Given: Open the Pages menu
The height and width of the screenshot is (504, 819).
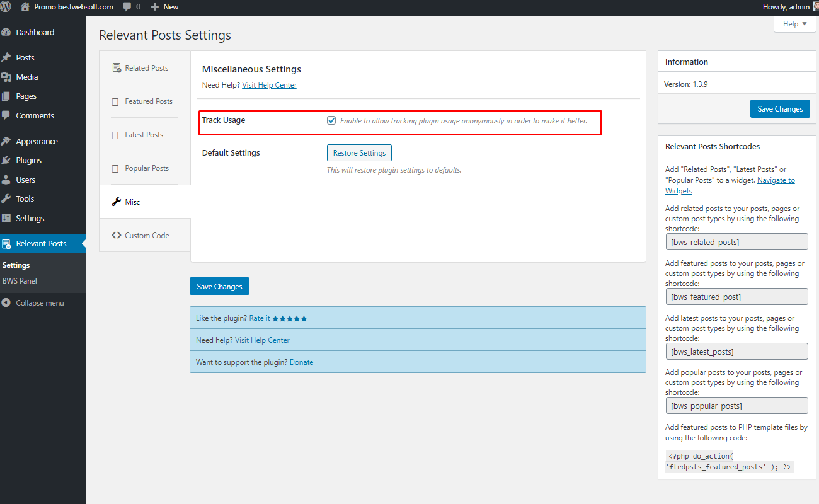Looking at the screenshot, I should click(43, 96).
